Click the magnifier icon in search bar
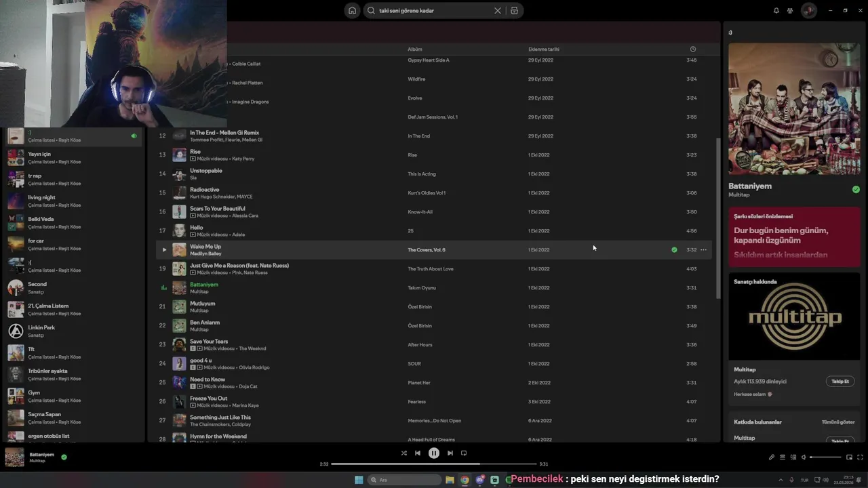868x488 pixels. (x=371, y=11)
